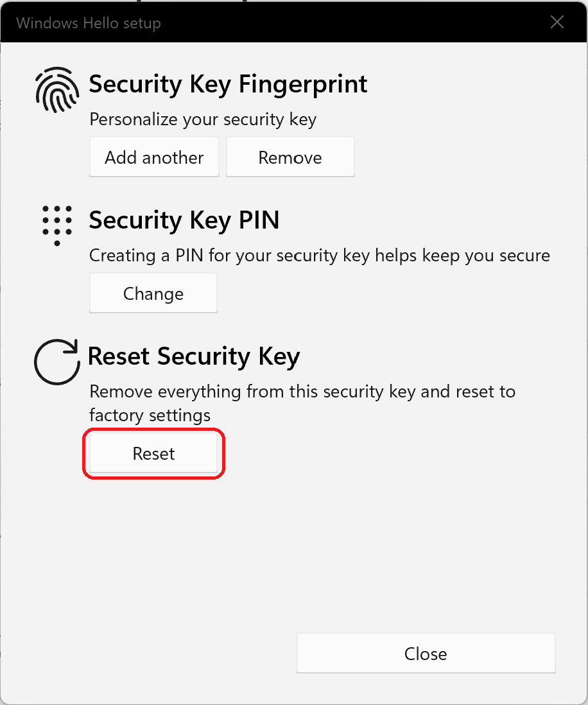Viewport: 588px width, 705px height.
Task: Click the 'Creating a PIN' description text
Action: pyautogui.click(x=320, y=256)
